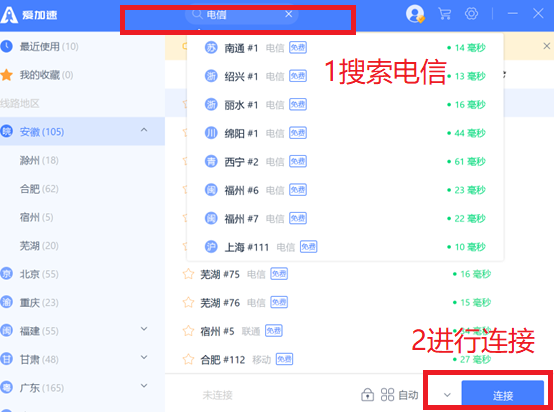Viewport: 554px width, 412px height.
Task: Click the 安徽 province icon in sidebar
Action: (6, 131)
